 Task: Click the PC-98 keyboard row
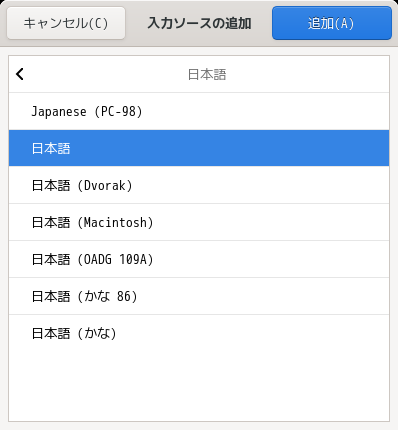point(199,111)
